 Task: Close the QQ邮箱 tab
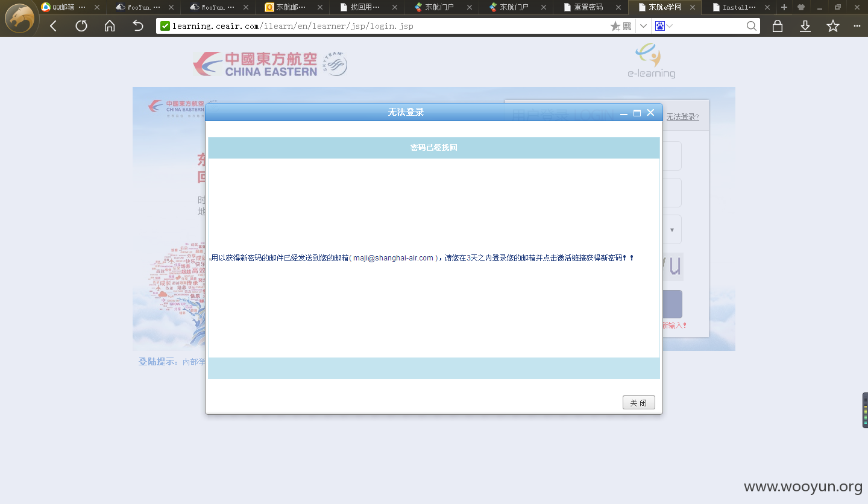pos(97,7)
